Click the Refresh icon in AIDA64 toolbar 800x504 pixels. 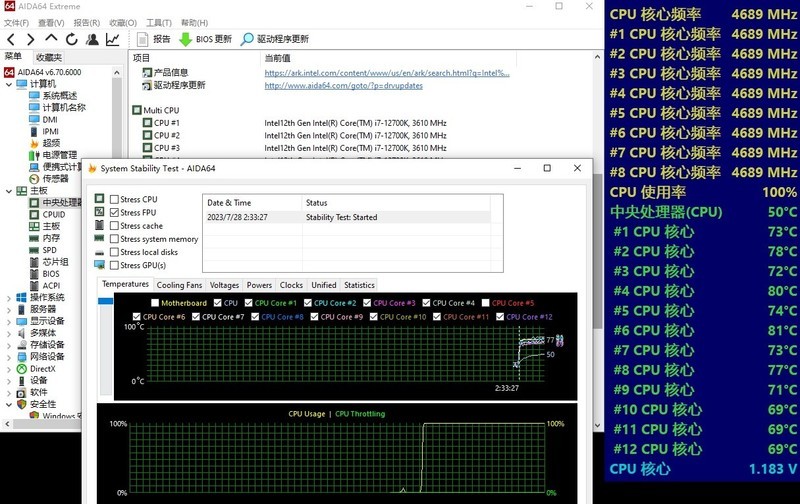coord(72,39)
